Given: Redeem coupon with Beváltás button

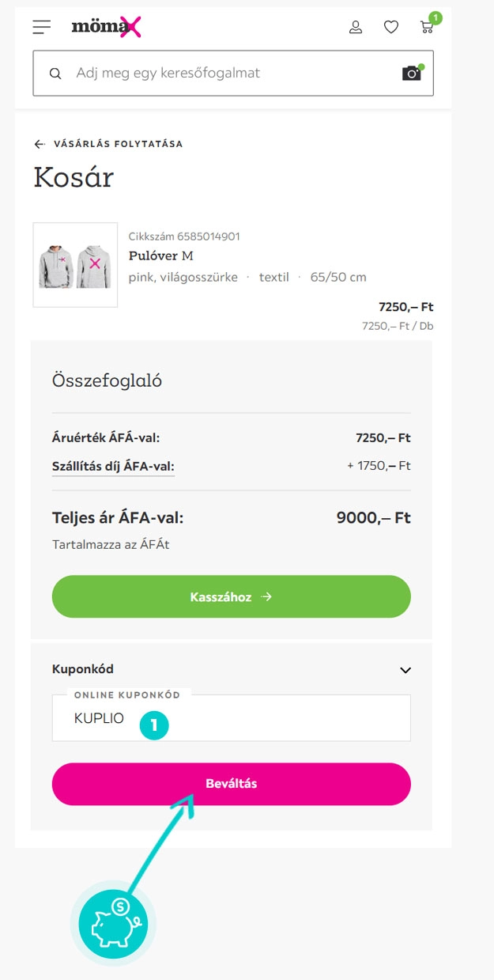Looking at the screenshot, I should click(x=231, y=784).
